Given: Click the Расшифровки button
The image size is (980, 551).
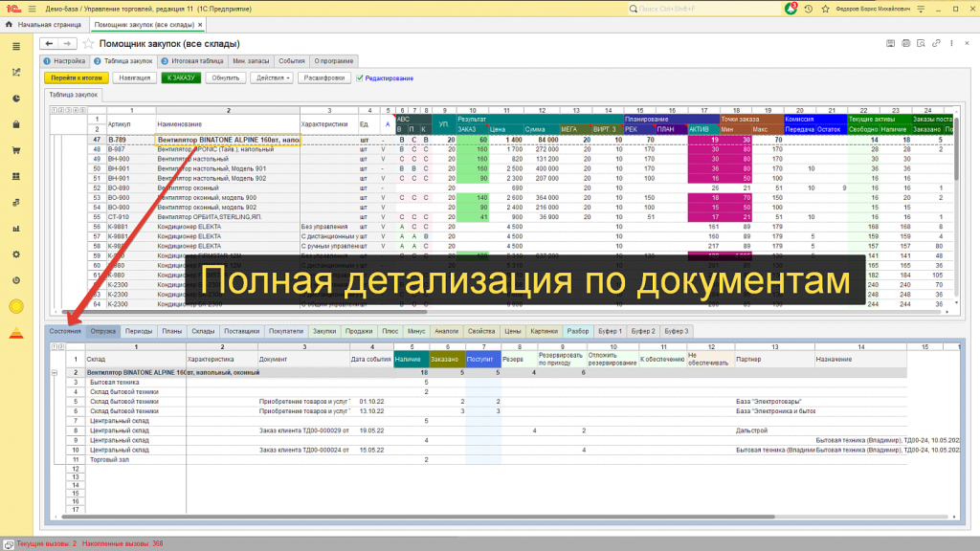Looking at the screenshot, I should pos(323,78).
